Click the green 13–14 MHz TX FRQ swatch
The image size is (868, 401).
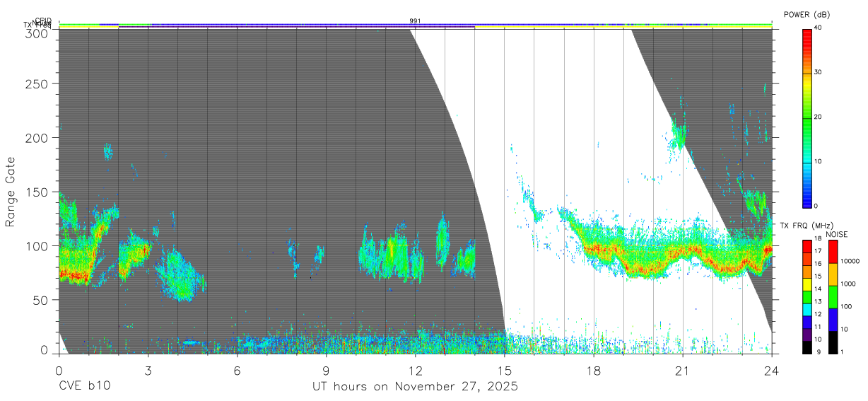[807, 297]
